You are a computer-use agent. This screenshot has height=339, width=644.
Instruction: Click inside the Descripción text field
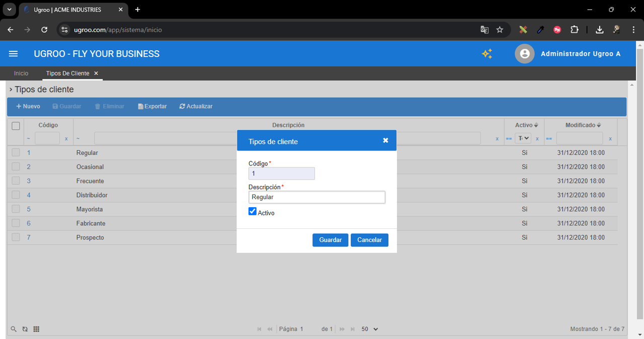tap(316, 197)
